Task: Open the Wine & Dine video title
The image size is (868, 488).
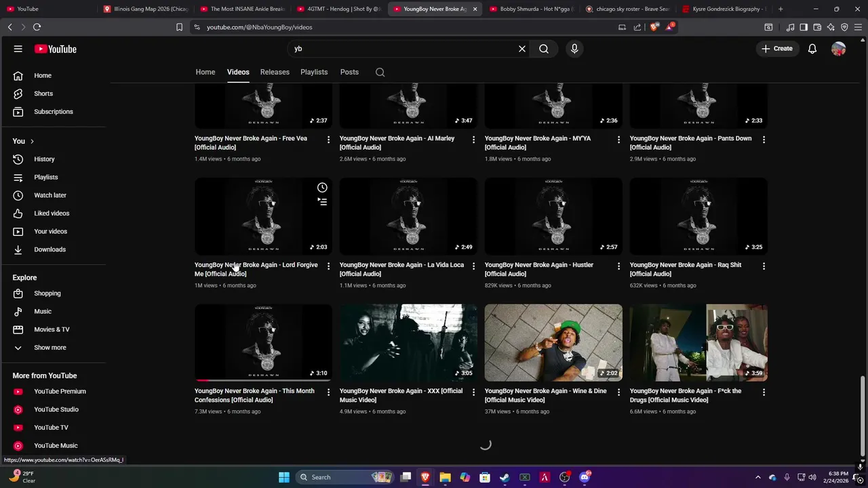Action: tap(545, 395)
